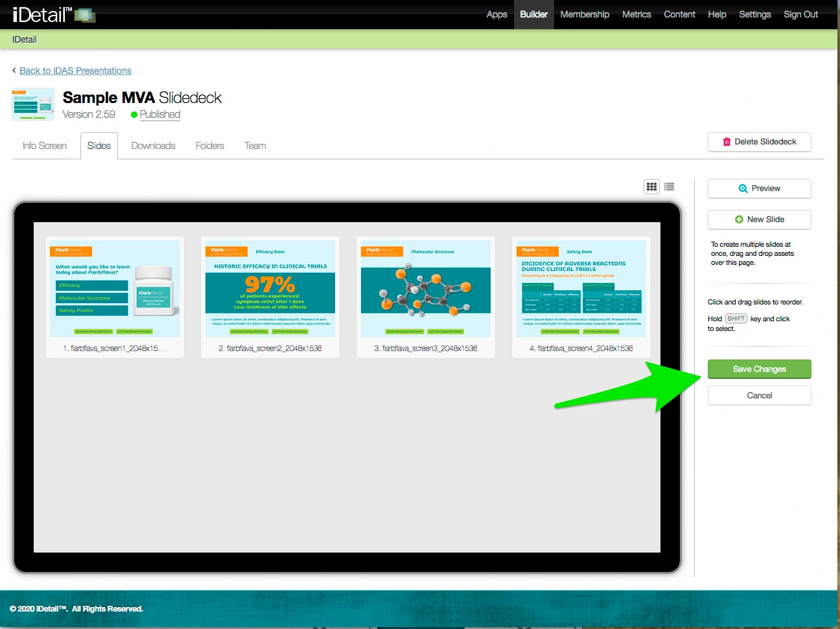Sign Out of iDetail

[800, 14]
